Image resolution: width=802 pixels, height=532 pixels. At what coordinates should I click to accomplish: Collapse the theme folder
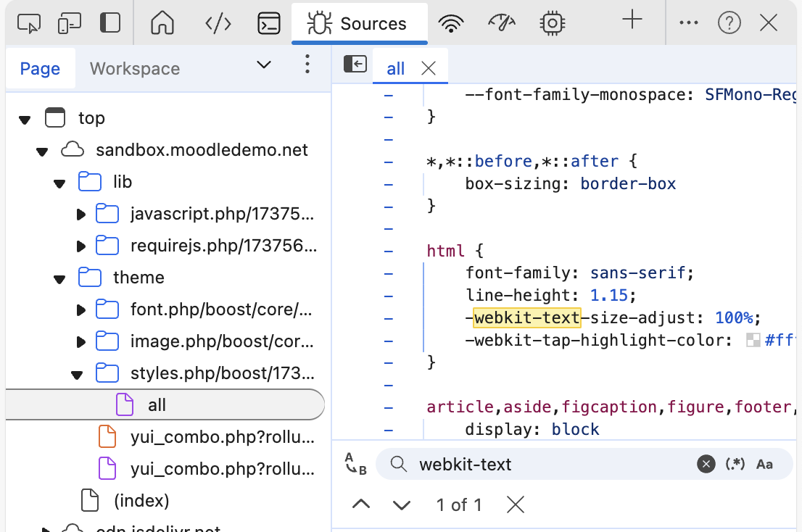click(x=59, y=279)
